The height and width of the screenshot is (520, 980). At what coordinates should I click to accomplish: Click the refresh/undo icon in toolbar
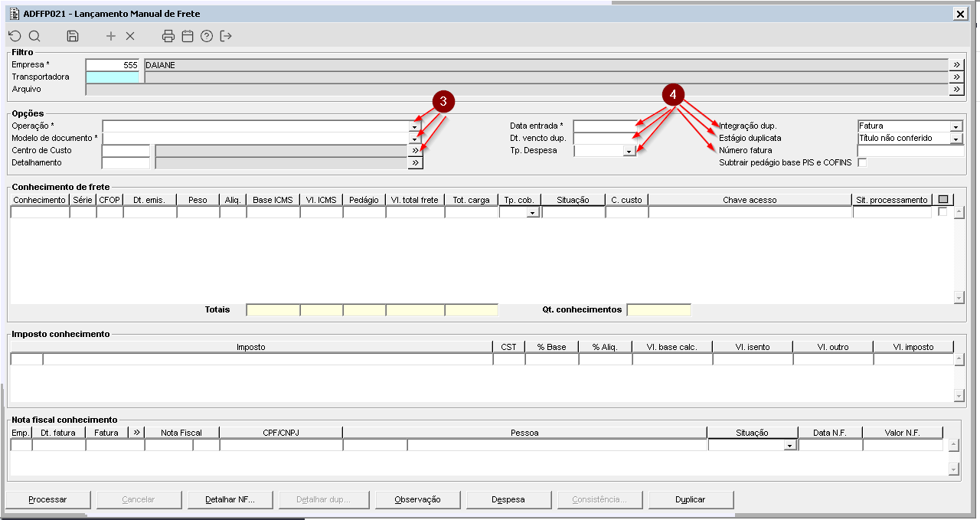tap(15, 36)
